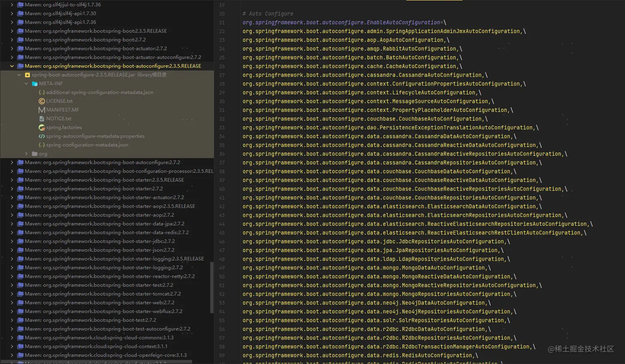Click the CacheAutoConfiguration line
Screen dimensions: 625x364
tap(353, 66)
